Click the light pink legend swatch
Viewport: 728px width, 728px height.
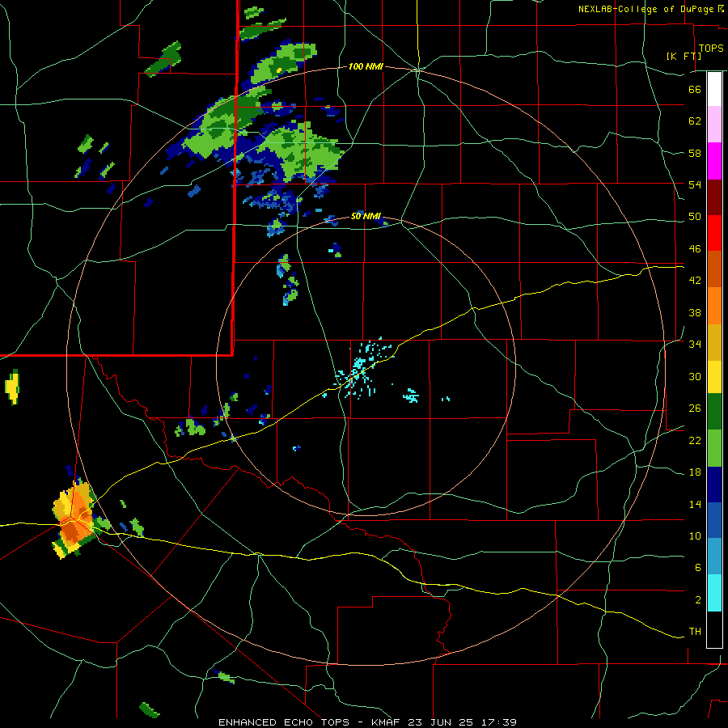tap(714, 124)
